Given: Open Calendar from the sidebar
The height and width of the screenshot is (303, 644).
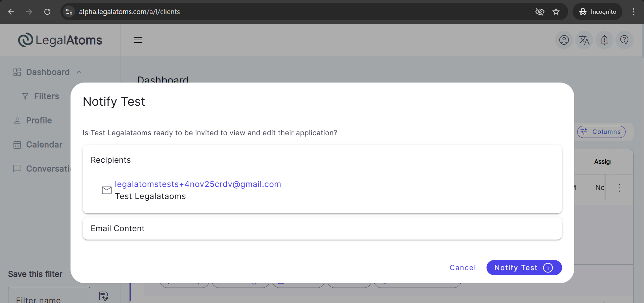Looking at the screenshot, I should (x=44, y=145).
